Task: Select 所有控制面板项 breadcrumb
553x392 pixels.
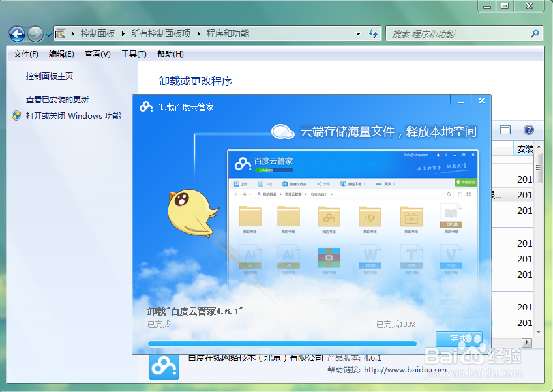Action: 160,33
